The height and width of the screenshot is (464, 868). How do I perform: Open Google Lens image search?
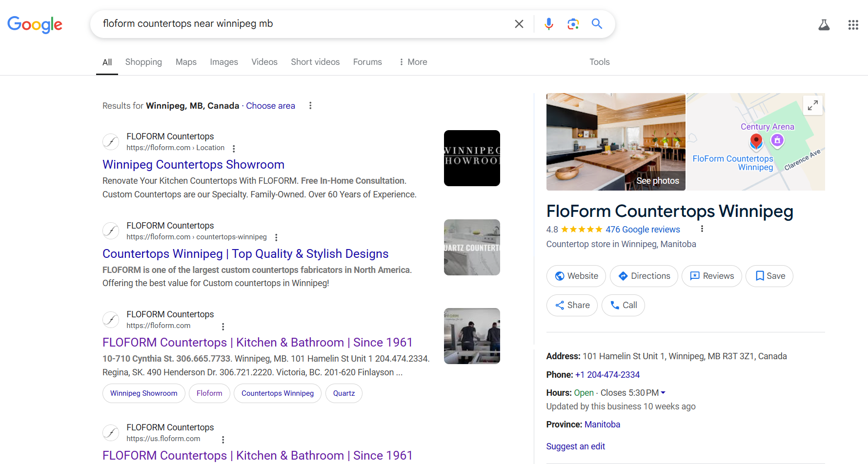[573, 24]
